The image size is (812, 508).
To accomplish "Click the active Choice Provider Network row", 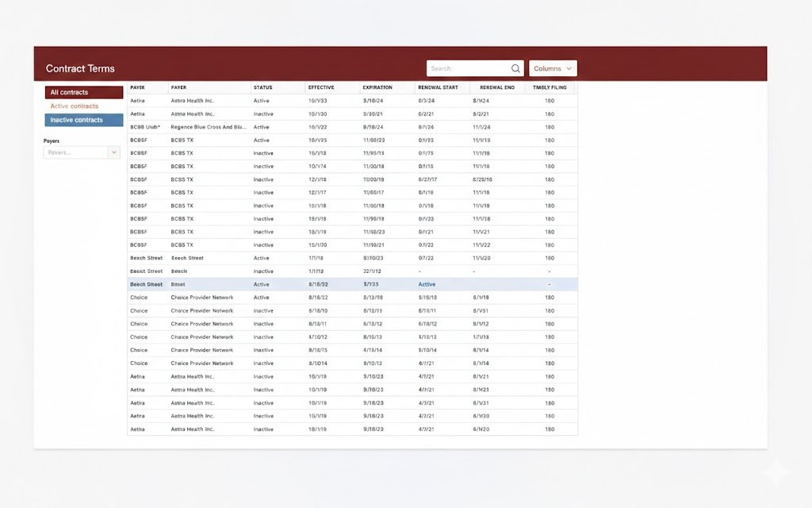I will point(202,298).
